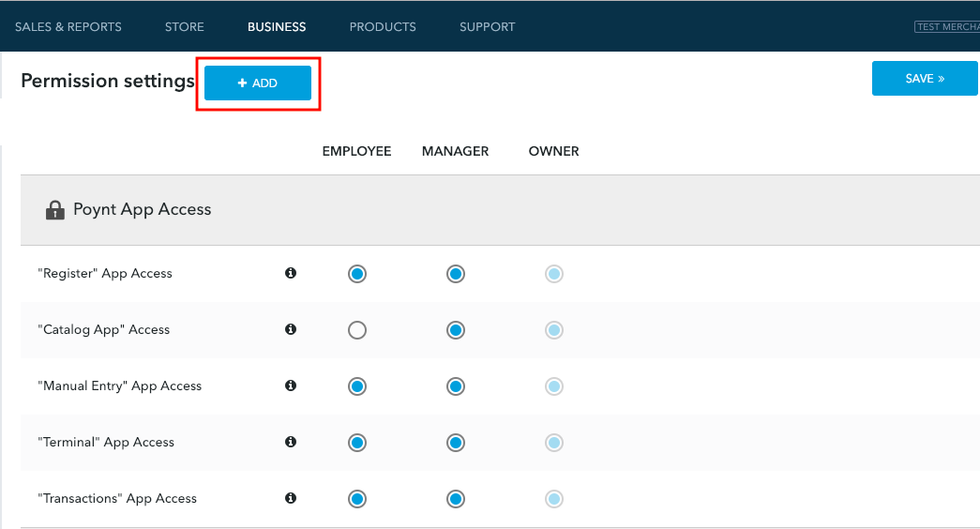Image resolution: width=980 pixels, height=529 pixels.
Task: Click the "Transactions" App Access label
Action: click(117, 498)
